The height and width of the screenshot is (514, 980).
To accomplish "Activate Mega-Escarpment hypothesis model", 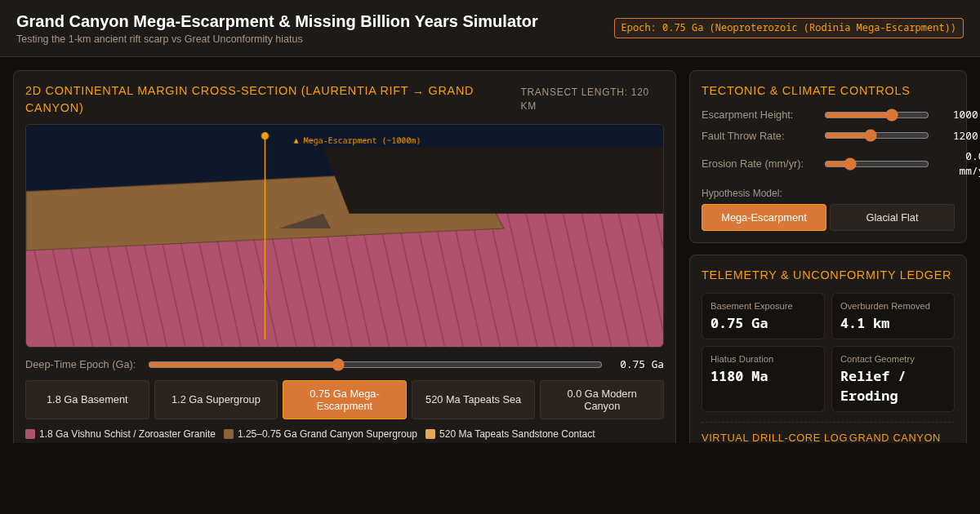I will [x=764, y=217].
